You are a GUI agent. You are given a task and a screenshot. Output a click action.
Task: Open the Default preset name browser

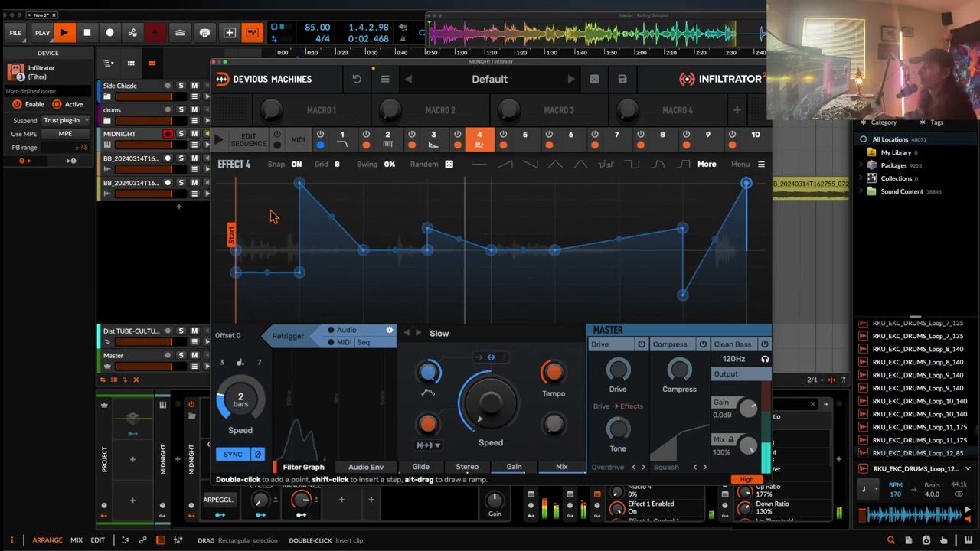coord(489,79)
